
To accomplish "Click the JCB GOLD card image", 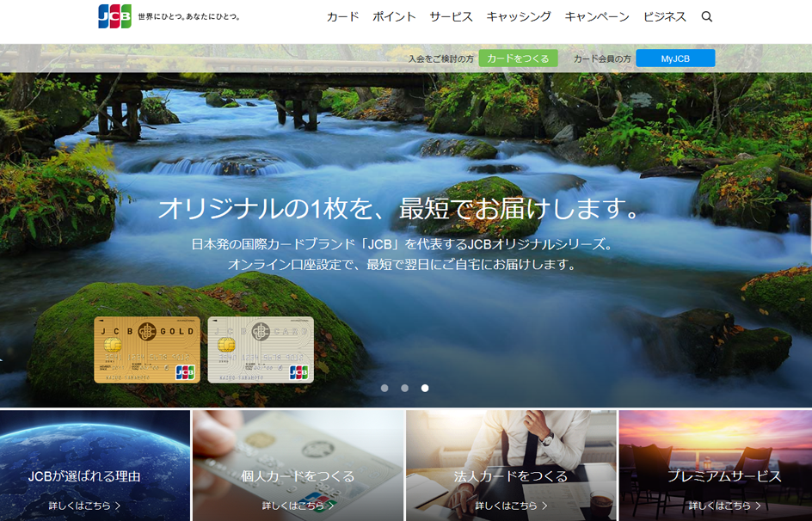I will (x=147, y=350).
